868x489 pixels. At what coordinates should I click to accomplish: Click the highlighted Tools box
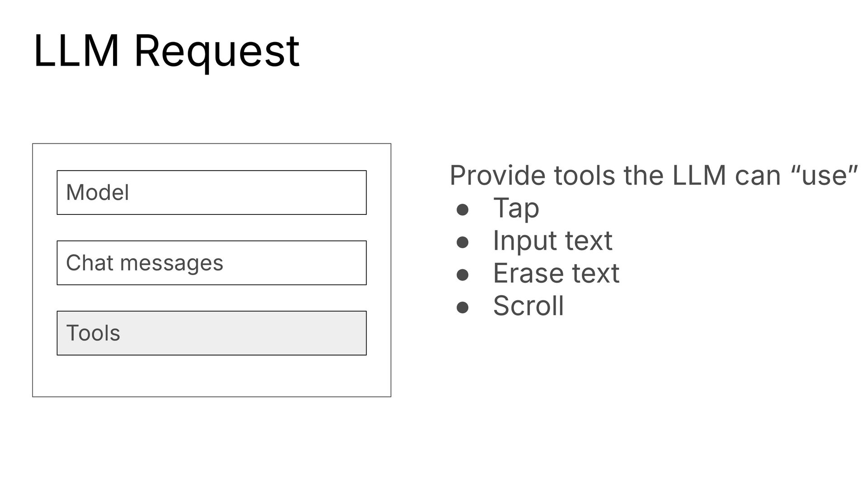[x=212, y=333]
